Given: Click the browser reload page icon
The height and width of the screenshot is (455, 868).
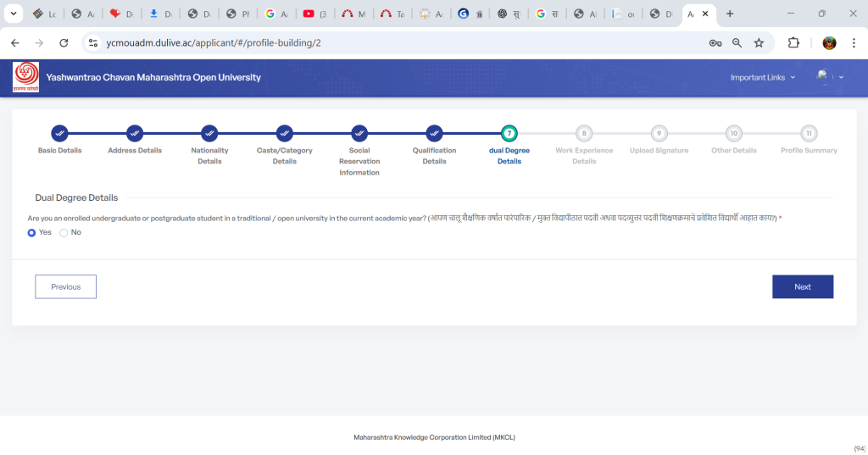Looking at the screenshot, I should [x=64, y=42].
